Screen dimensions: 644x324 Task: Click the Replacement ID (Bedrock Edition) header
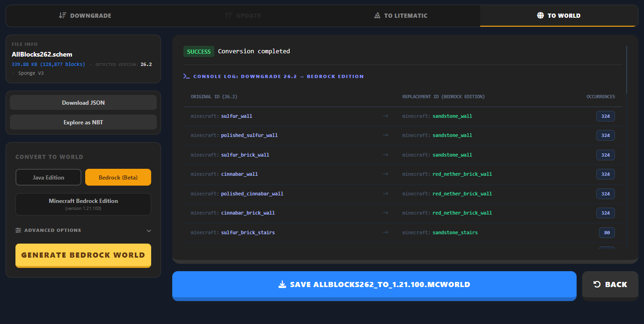[444, 97]
